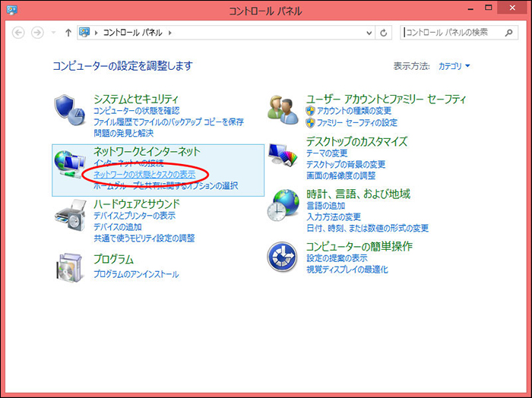
Task: Click shield icon beside ファミリー セーフティの設定
Action: [310, 123]
